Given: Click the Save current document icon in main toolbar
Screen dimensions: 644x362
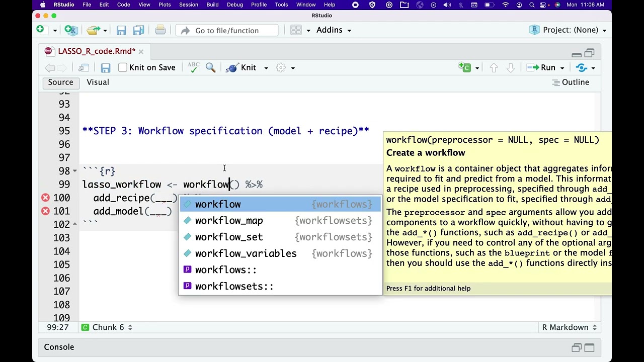Looking at the screenshot, I should [121, 31].
